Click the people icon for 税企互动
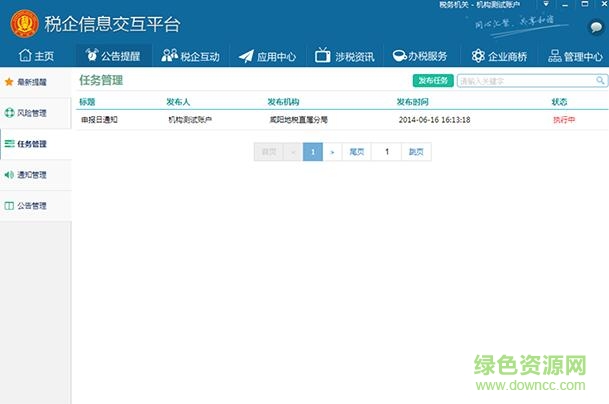The image size is (609, 404). tap(169, 56)
